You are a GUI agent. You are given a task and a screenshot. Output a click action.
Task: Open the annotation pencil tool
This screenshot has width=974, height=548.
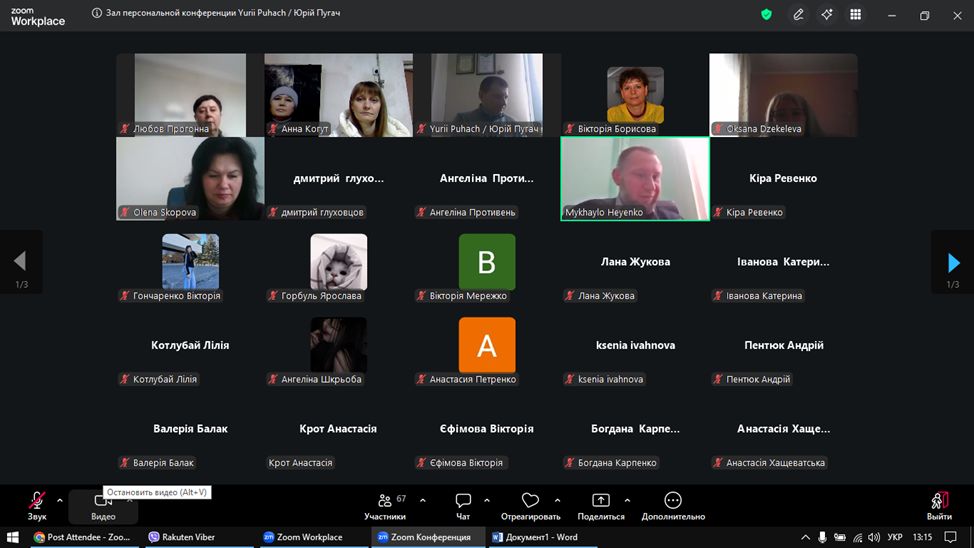pos(798,15)
